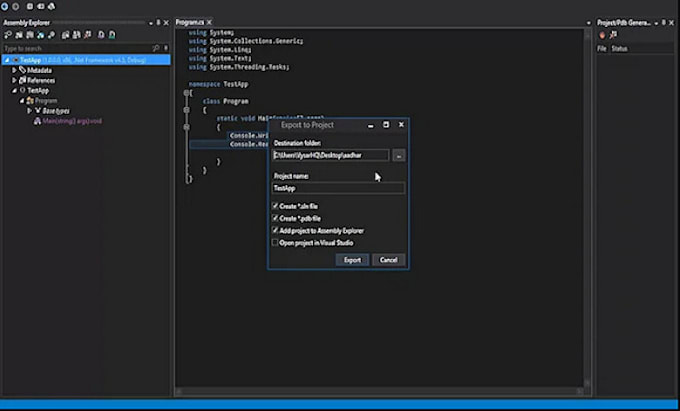Toggle the Create *.pdb file checkbox
This screenshot has height=411, width=680.
(276, 218)
